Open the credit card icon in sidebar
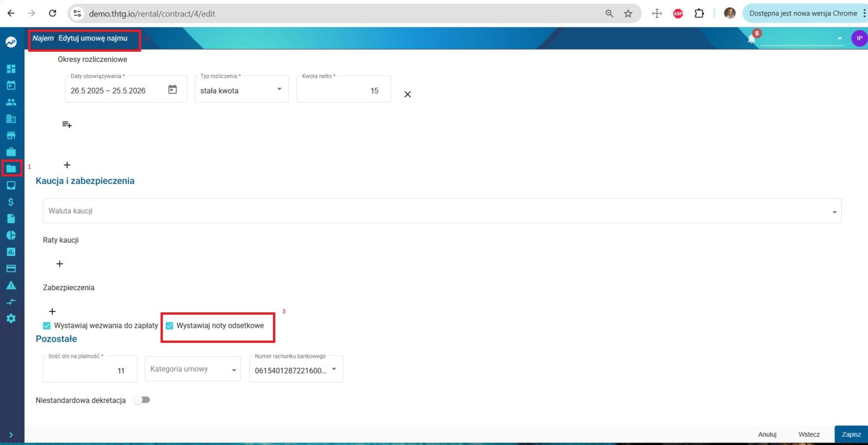868x445 pixels. click(11, 268)
